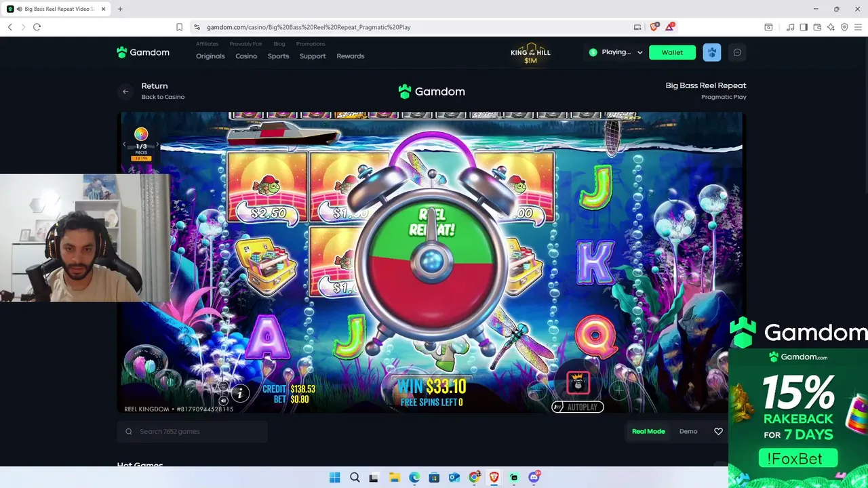This screenshot has width=868, height=488.
Task: Follow the Affiliates link
Action: click(207, 44)
